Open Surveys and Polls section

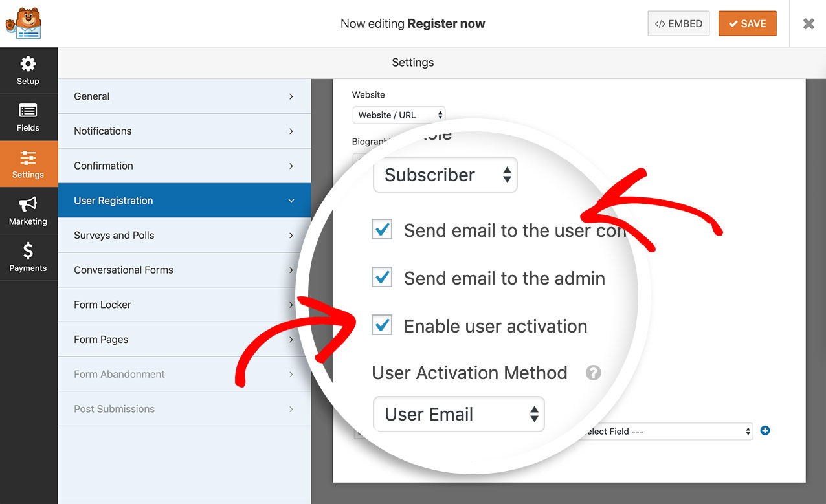184,236
